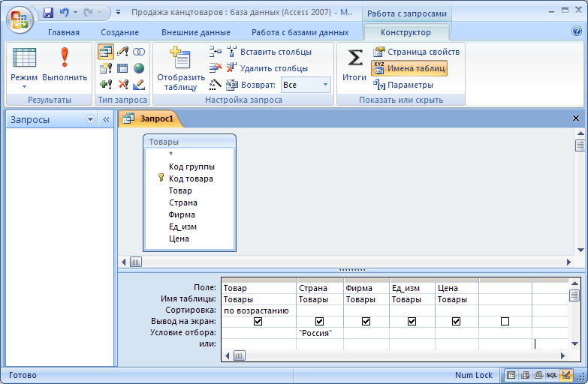Choose the Delete query icon
588x384 pixels.
123,85
